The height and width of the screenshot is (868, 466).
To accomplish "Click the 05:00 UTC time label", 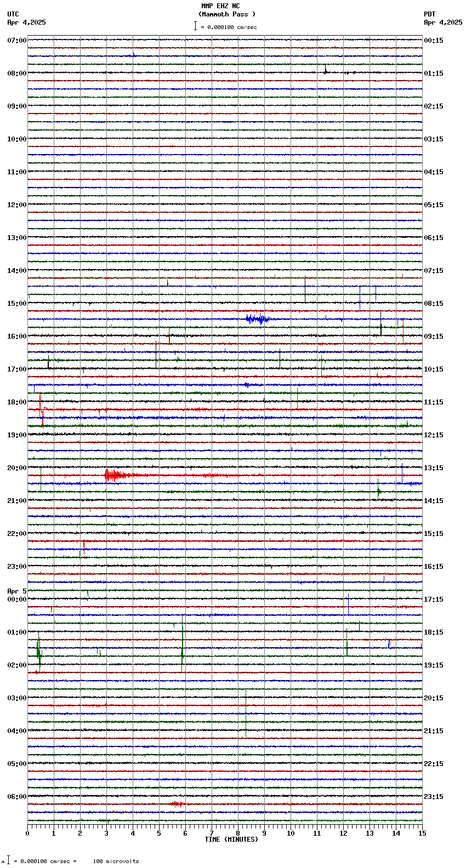I will pyautogui.click(x=16, y=764).
